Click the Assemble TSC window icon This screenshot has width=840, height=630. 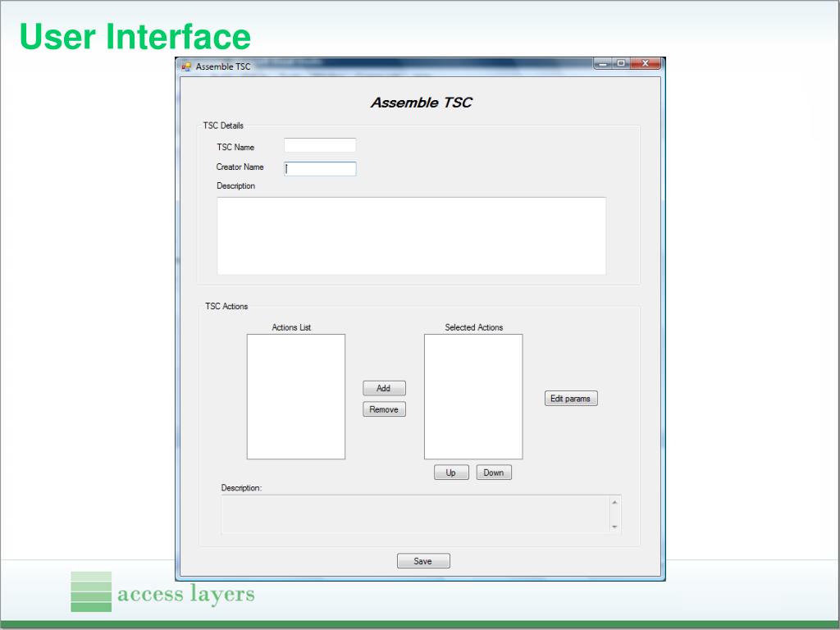click(x=186, y=66)
